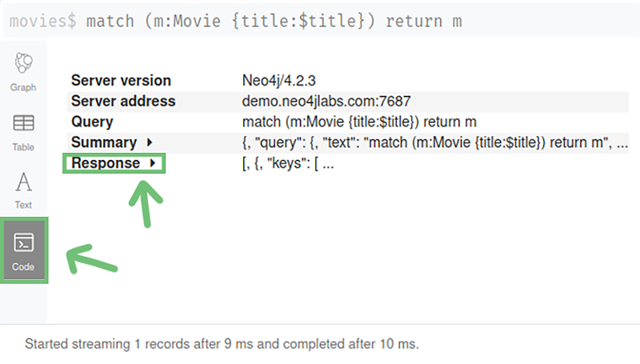Click the Response keys preview text
Screen dimensions: 640x364
[x=288, y=163]
